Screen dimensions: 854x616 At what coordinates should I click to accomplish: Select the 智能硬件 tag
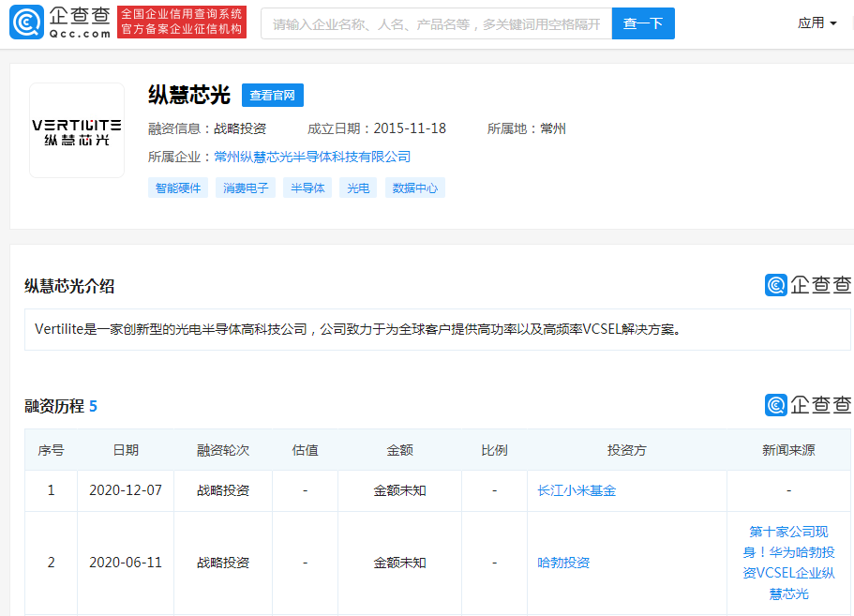[x=178, y=188]
